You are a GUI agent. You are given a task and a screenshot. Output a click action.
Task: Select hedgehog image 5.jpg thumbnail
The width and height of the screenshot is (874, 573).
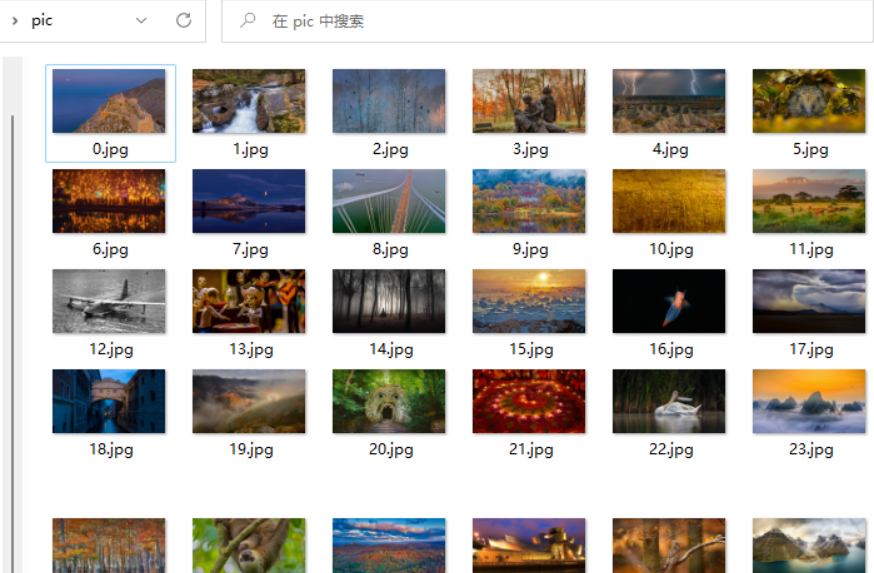[809, 101]
